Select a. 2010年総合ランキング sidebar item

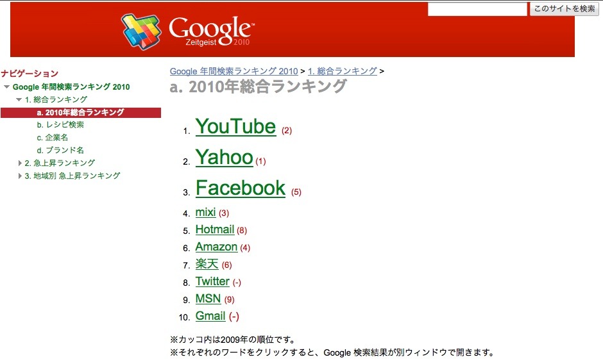coord(80,112)
